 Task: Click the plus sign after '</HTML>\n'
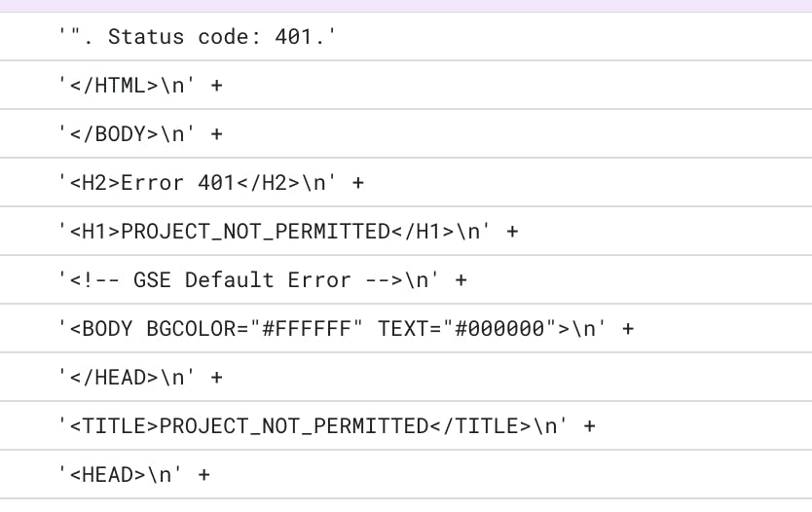pos(216,86)
